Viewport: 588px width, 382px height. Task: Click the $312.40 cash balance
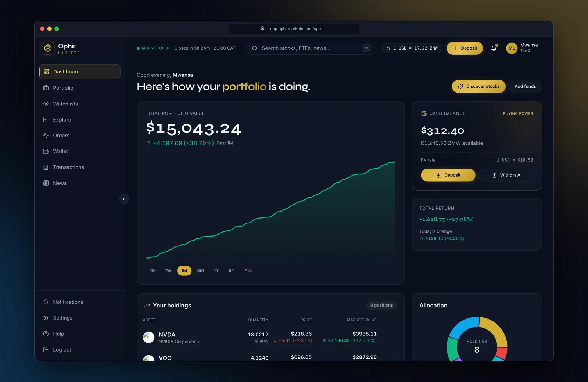pyautogui.click(x=442, y=130)
